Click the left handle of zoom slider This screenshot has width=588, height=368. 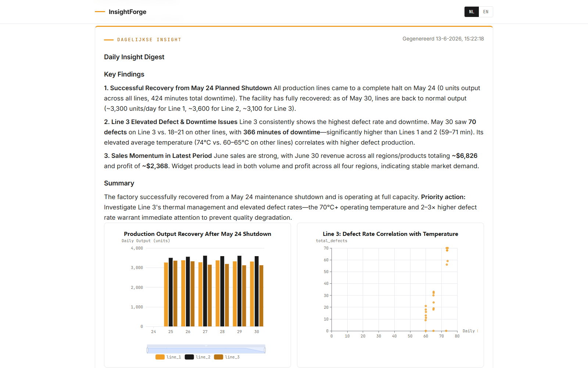[147, 350]
